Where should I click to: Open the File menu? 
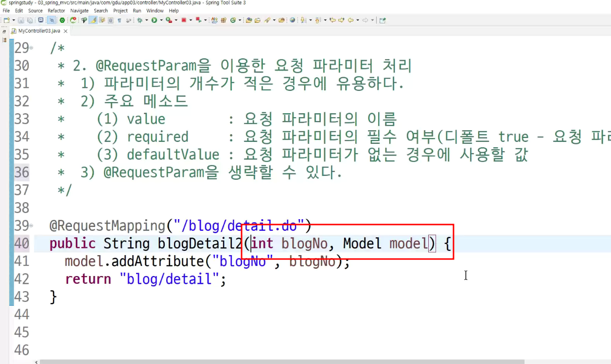click(6, 11)
